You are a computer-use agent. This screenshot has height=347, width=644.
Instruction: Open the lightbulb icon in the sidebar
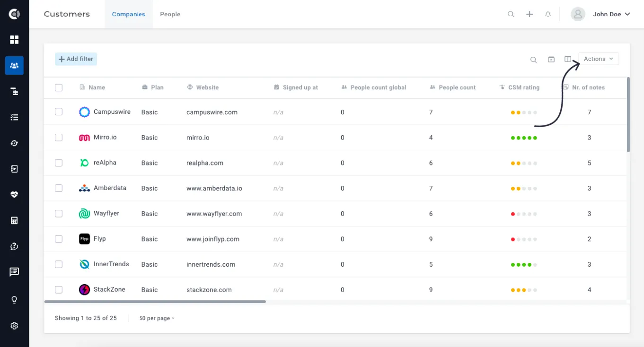(14, 300)
